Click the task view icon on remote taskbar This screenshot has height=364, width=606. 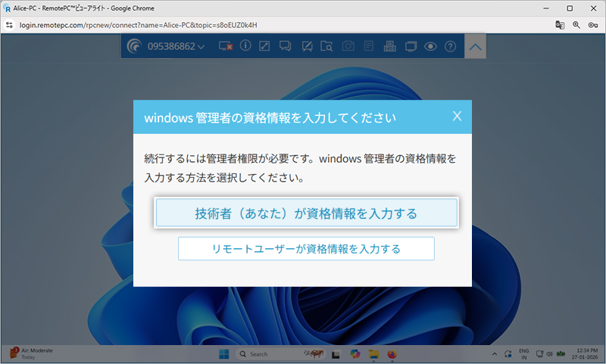coord(336,354)
